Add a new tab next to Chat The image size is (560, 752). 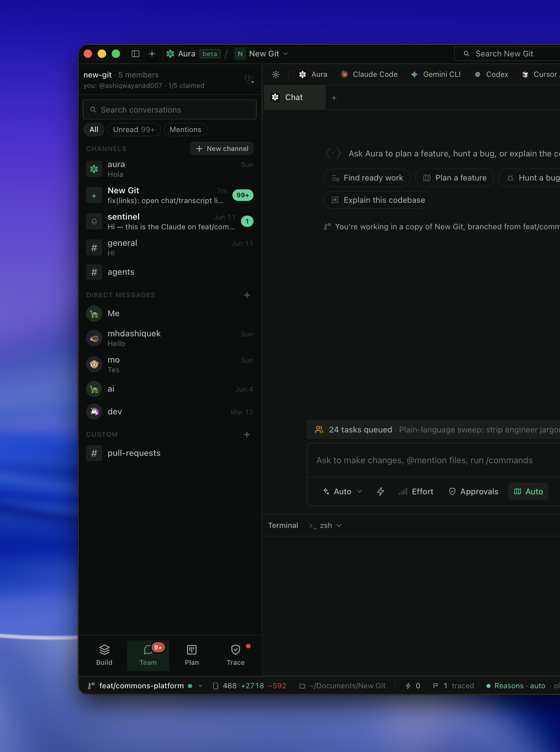point(334,98)
